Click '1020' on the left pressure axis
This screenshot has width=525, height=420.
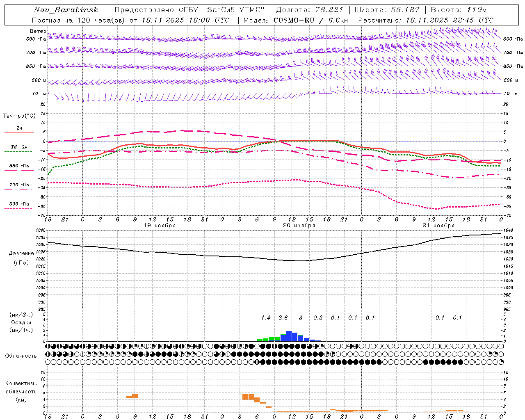[x=41, y=259]
